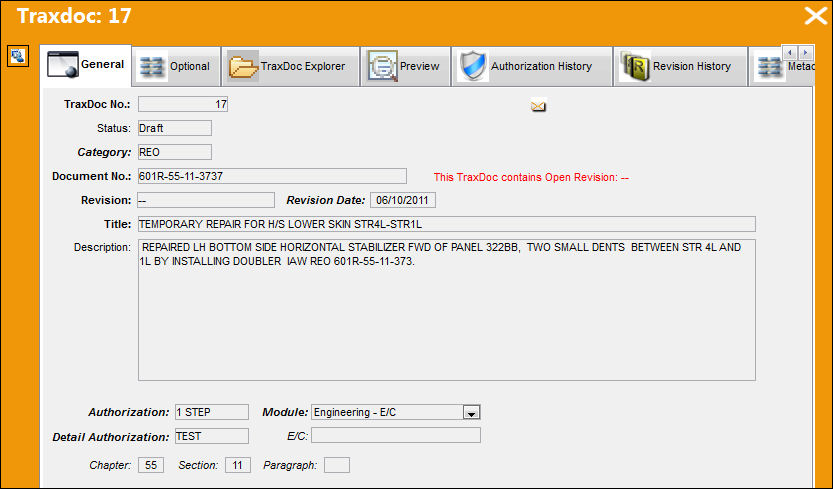Click the tab strip right arrow
833x489 pixels.
[x=806, y=52]
